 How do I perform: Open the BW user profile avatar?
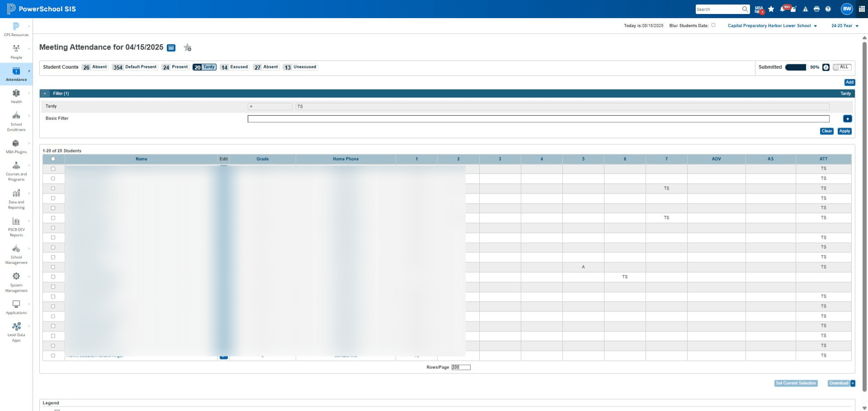pyautogui.click(x=846, y=9)
